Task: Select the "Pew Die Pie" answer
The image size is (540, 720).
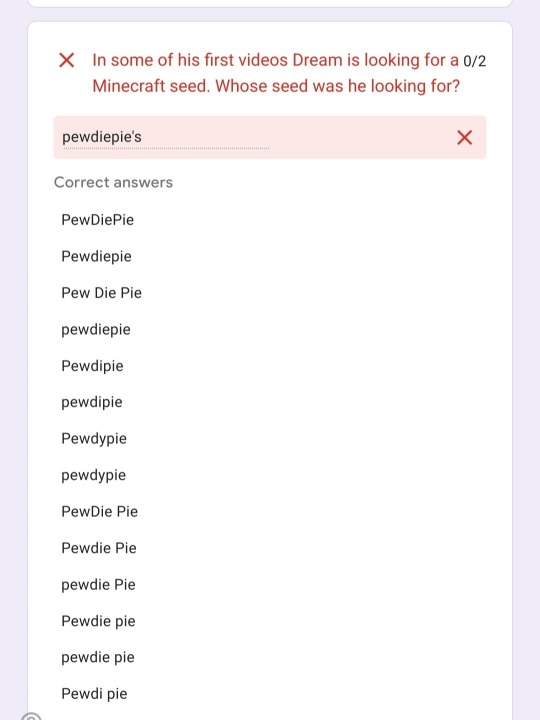Action: (101, 292)
